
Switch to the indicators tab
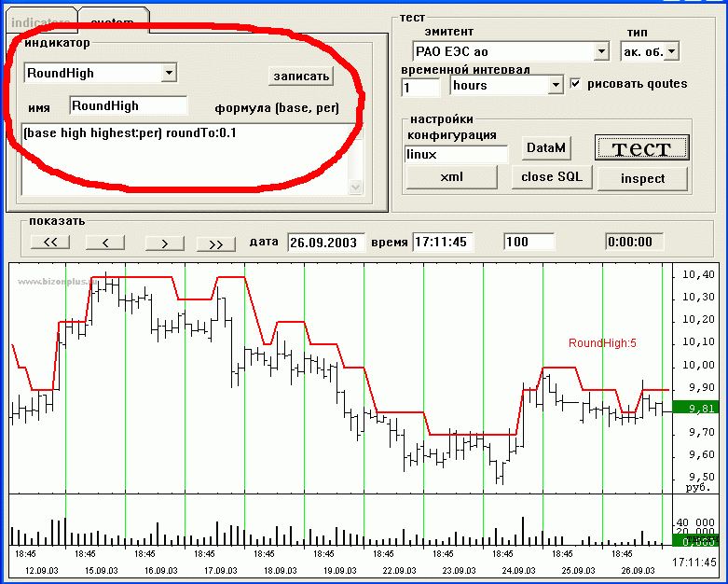(x=40, y=21)
